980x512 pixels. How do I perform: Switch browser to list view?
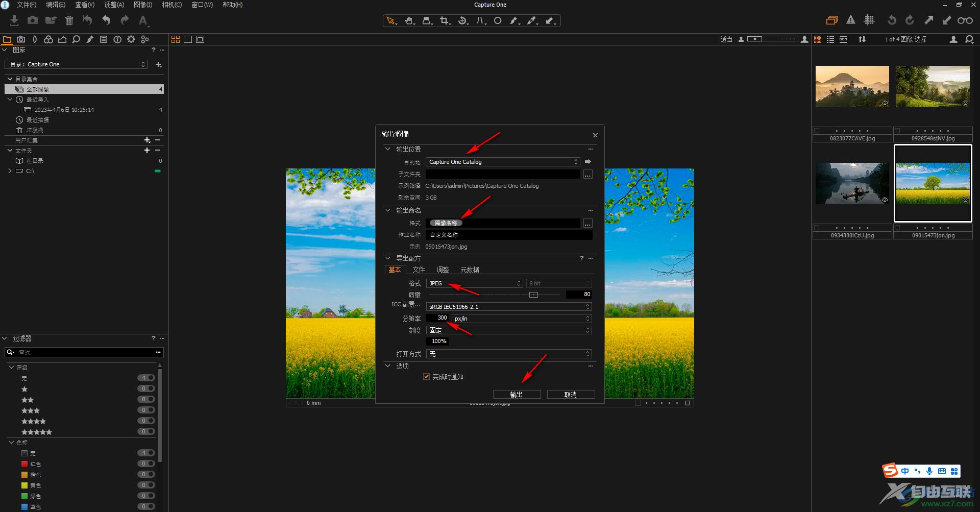point(830,39)
